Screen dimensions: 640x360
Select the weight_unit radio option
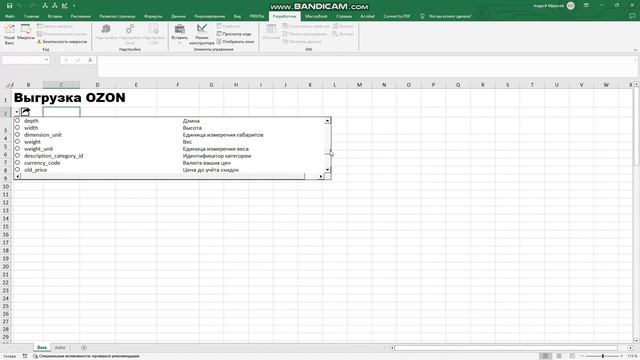tap(18, 149)
